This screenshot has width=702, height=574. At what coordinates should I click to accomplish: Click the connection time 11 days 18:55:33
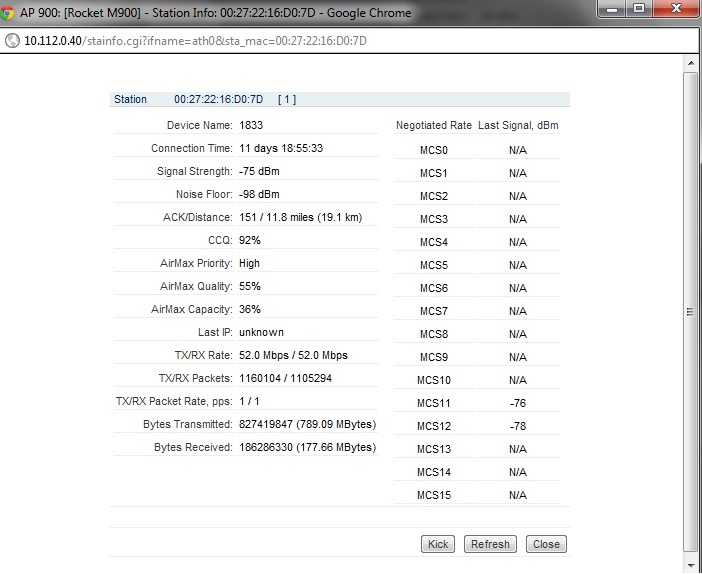coord(281,148)
